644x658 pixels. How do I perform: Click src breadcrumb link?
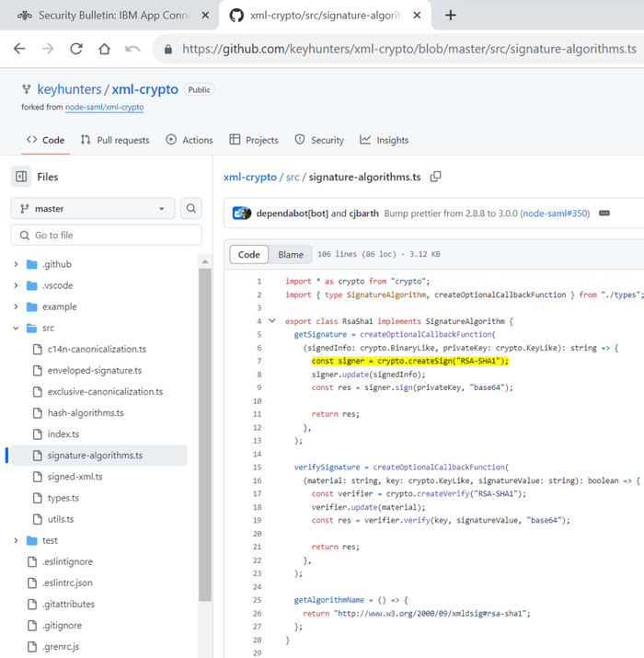pyautogui.click(x=293, y=177)
